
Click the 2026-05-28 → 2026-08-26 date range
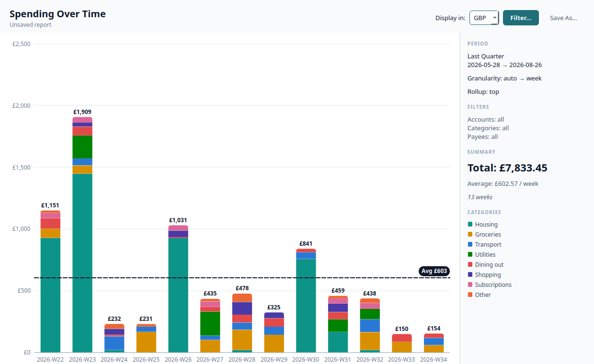pyautogui.click(x=504, y=65)
